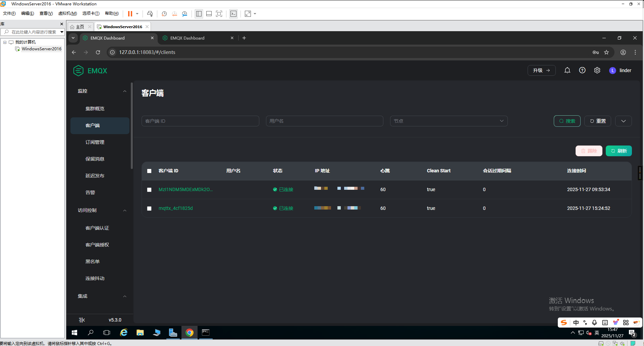Click the linder user avatar
Image resolution: width=644 pixels, height=346 pixels.
click(612, 70)
